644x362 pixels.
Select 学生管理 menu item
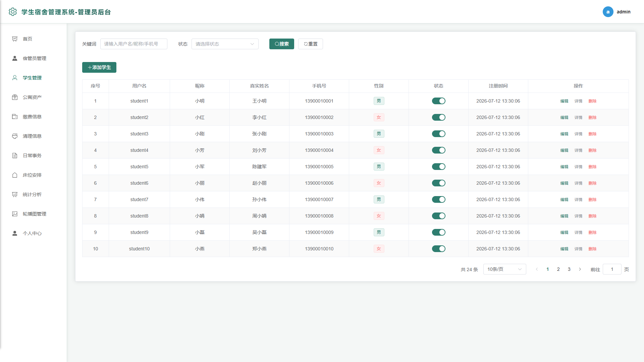coord(34,78)
